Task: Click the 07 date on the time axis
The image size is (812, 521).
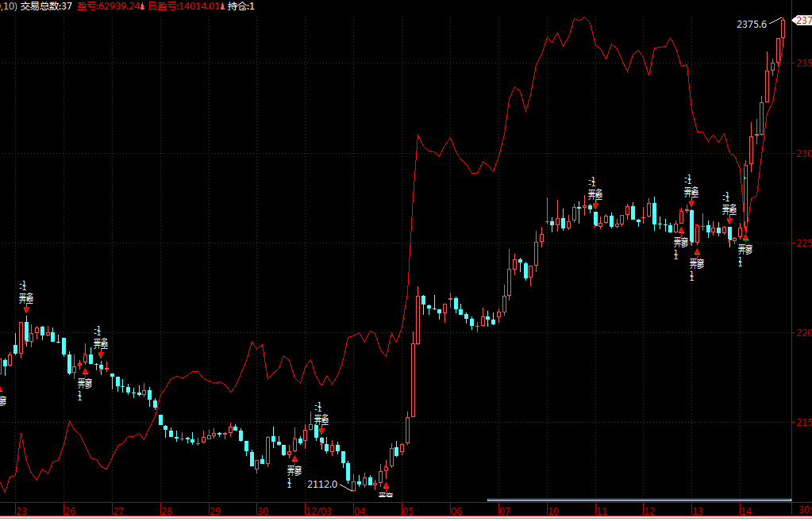Action: pyautogui.click(x=504, y=511)
